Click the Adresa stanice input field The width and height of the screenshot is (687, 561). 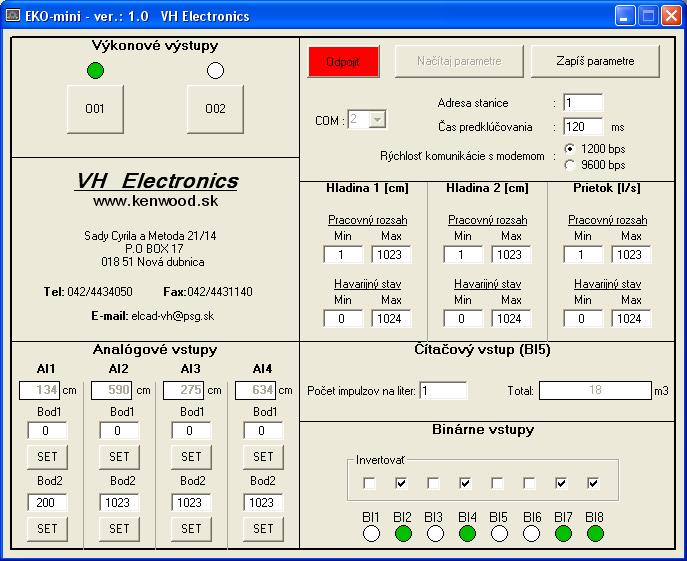pyautogui.click(x=583, y=103)
